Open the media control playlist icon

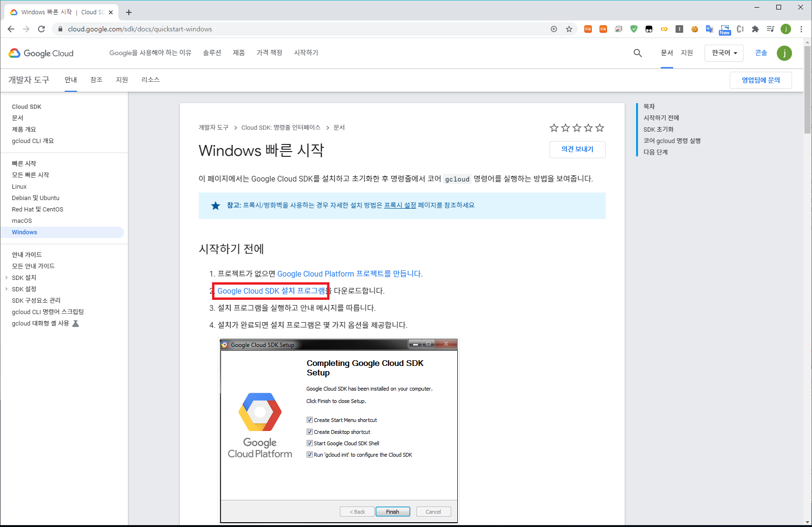771,29
